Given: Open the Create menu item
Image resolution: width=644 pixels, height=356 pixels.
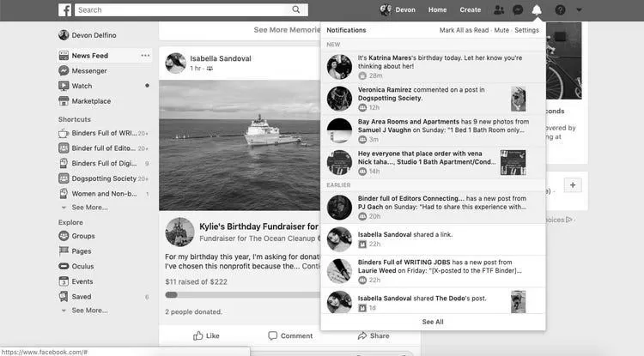Looking at the screenshot, I should click(471, 9).
